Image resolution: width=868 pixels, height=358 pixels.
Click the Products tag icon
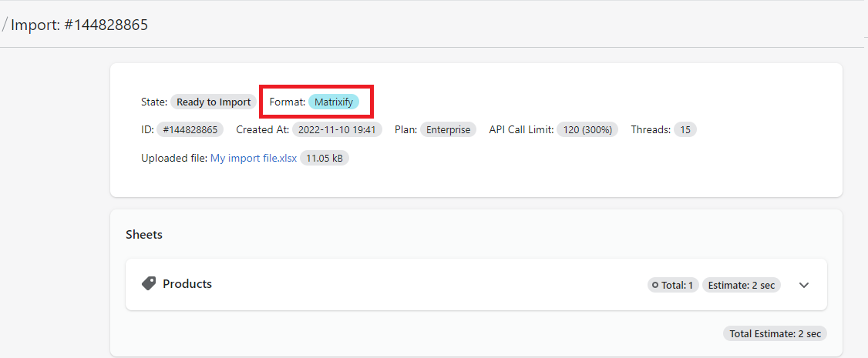pyautogui.click(x=149, y=284)
